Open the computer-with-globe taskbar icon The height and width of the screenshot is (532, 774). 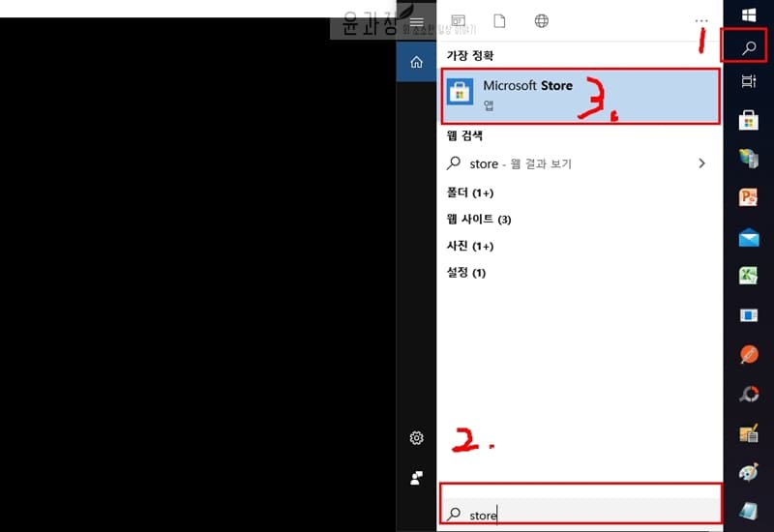pos(749,159)
